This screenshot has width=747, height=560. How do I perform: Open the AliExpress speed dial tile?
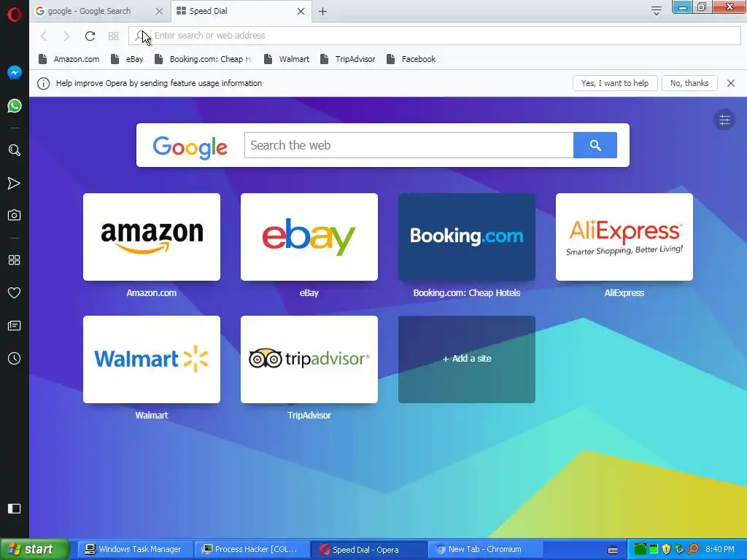point(624,237)
